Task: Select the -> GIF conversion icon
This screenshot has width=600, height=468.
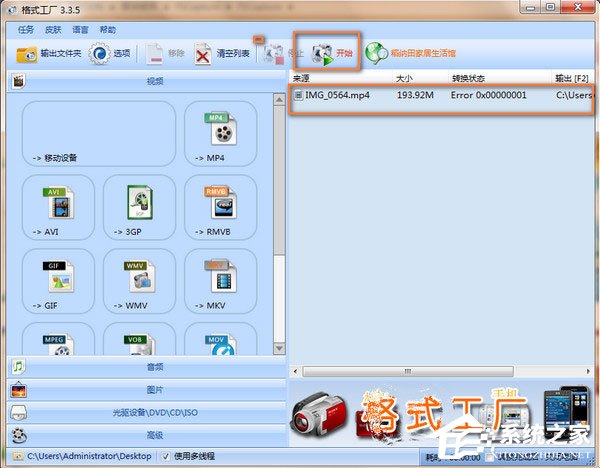Action: click(x=58, y=281)
